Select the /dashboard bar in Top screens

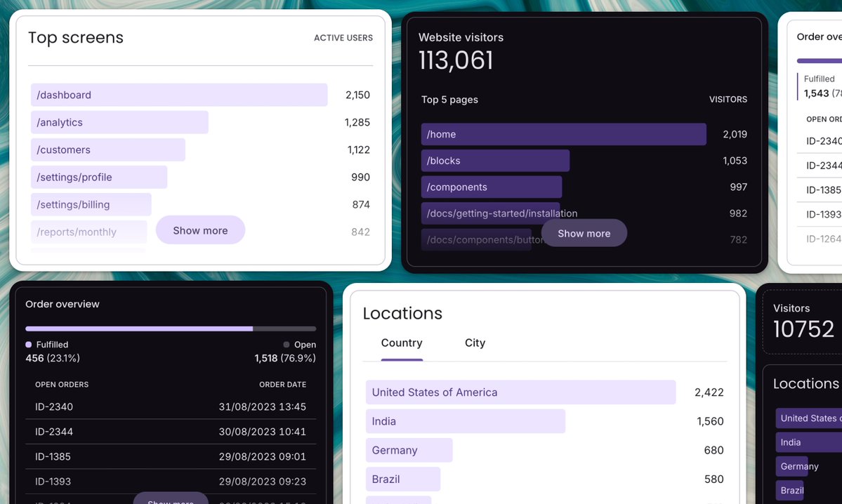coord(179,95)
